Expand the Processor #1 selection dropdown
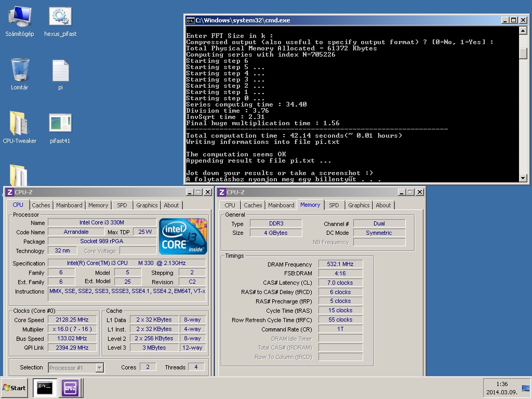Viewport: 532px width, 399px height. [99, 368]
